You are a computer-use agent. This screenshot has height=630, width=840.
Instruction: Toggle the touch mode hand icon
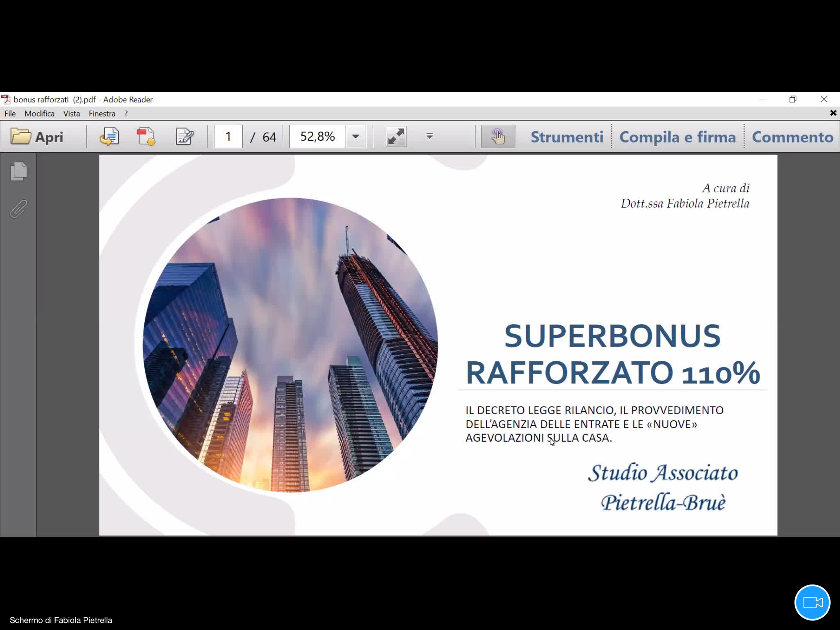pyautogui.click(x=498, y=136)
